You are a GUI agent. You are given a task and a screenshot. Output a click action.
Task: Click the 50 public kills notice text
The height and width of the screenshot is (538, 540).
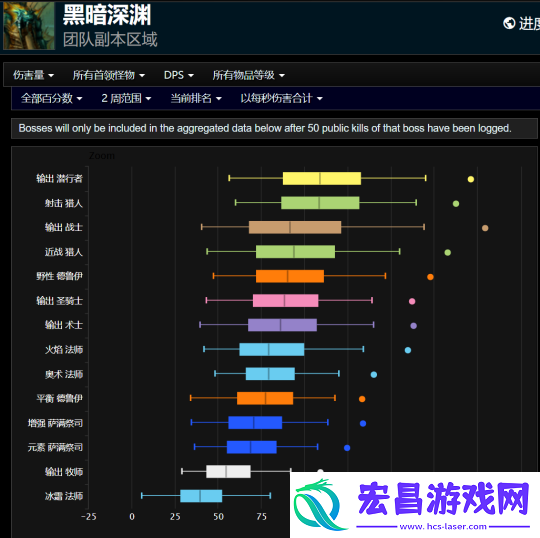(265, 128)
